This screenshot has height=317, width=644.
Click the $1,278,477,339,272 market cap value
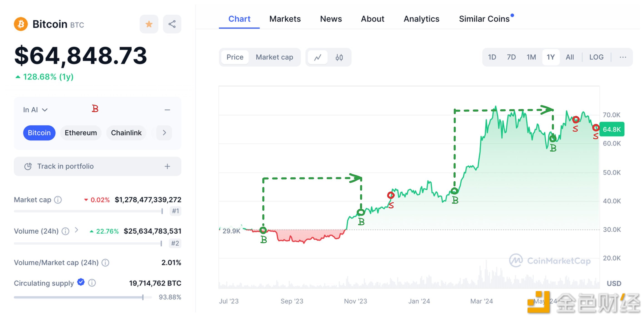point(148,200)
